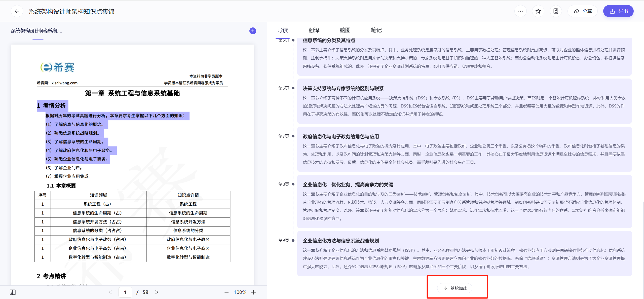Go to next page arrow
The image size is (644, 299).
[x=157, y=292]
